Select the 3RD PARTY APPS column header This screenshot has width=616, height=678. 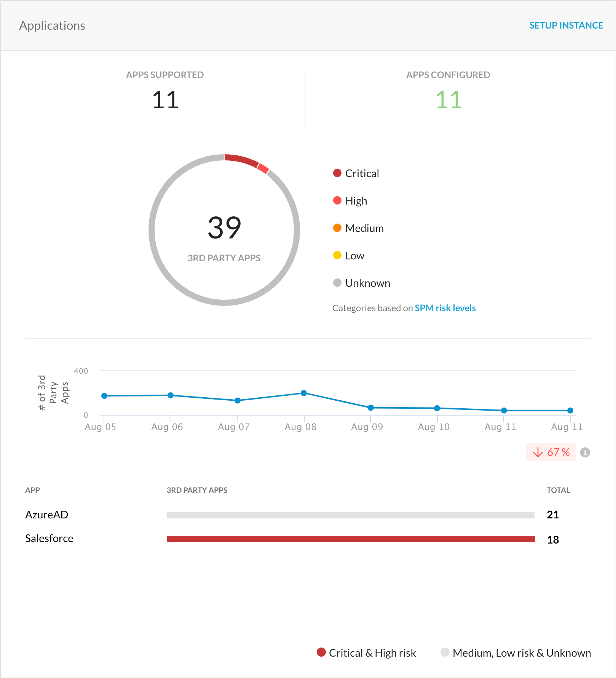pyautogui.click(x=197, y=490)
